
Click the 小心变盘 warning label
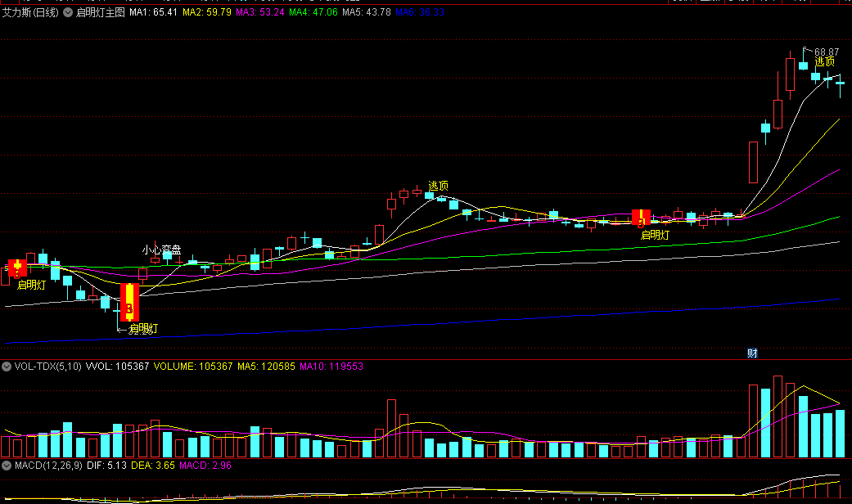[161, 250]
